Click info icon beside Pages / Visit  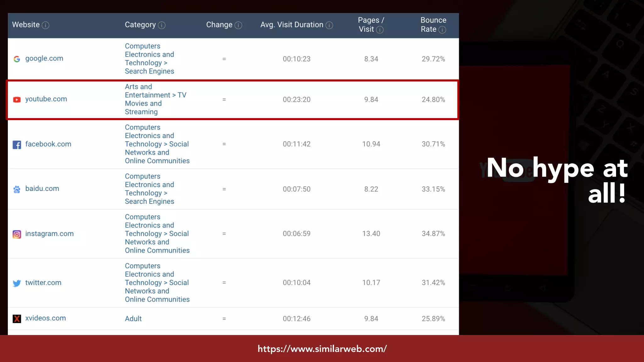[380, 30]
